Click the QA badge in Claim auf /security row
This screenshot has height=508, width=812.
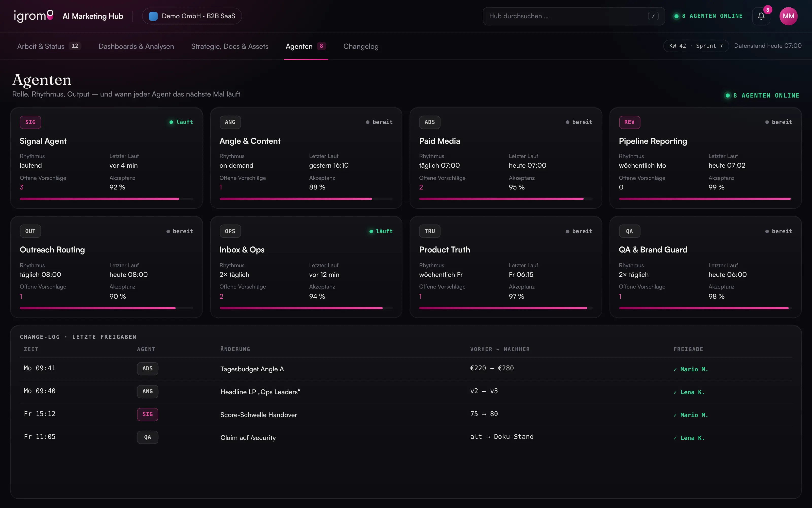(x=147, y=437)
